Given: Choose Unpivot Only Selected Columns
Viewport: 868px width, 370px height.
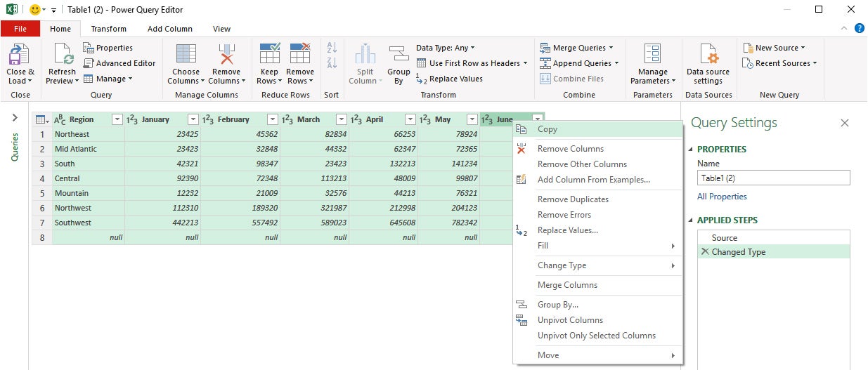Looking at the screenshot, I should (x=598, y=336).
